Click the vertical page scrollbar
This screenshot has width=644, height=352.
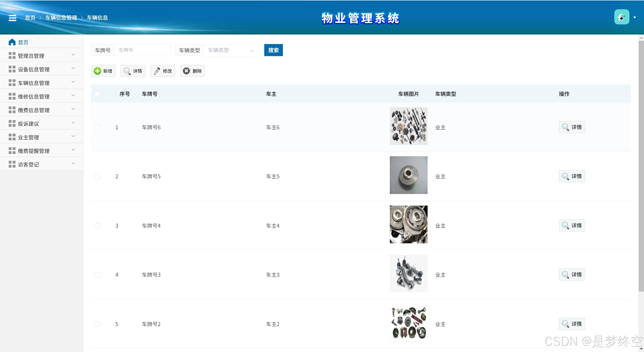[641, 166]
